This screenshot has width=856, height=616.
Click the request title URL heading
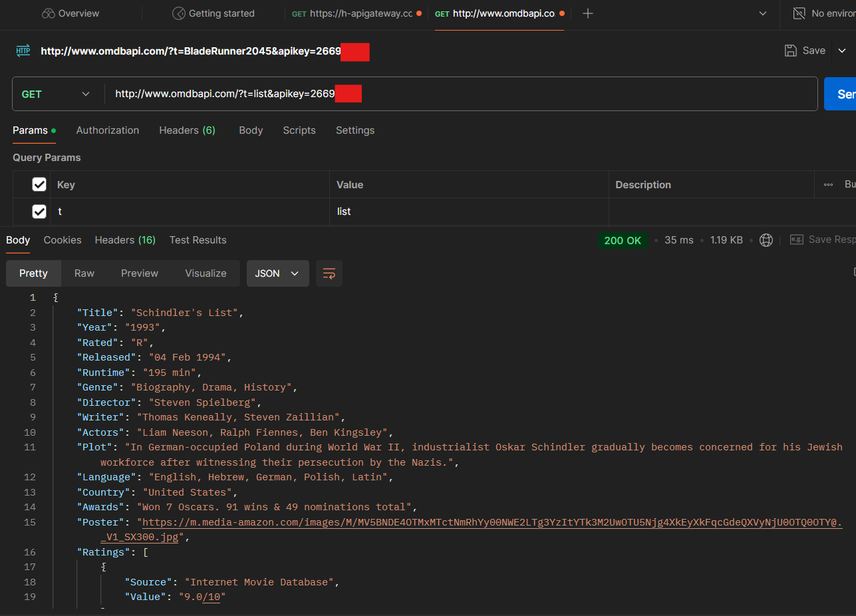[191, 51]
